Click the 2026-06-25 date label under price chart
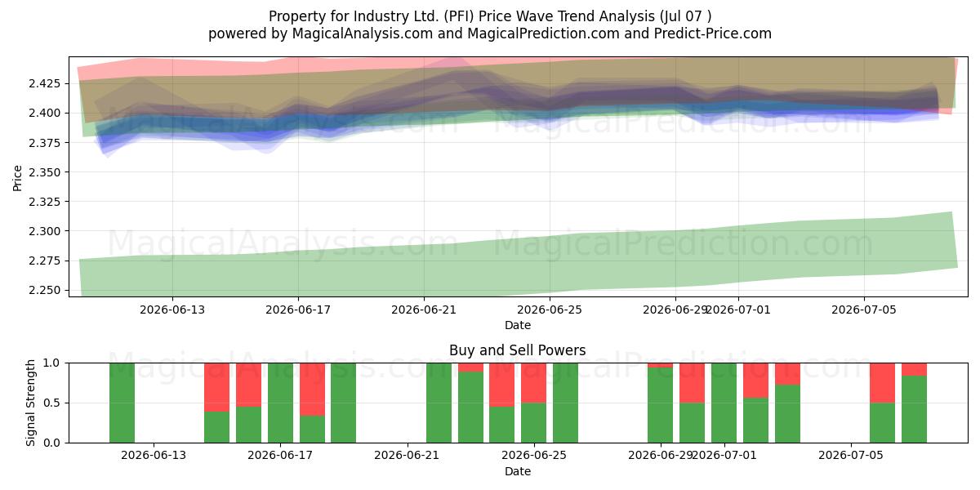Screen dimensions: 980x490 550,310
